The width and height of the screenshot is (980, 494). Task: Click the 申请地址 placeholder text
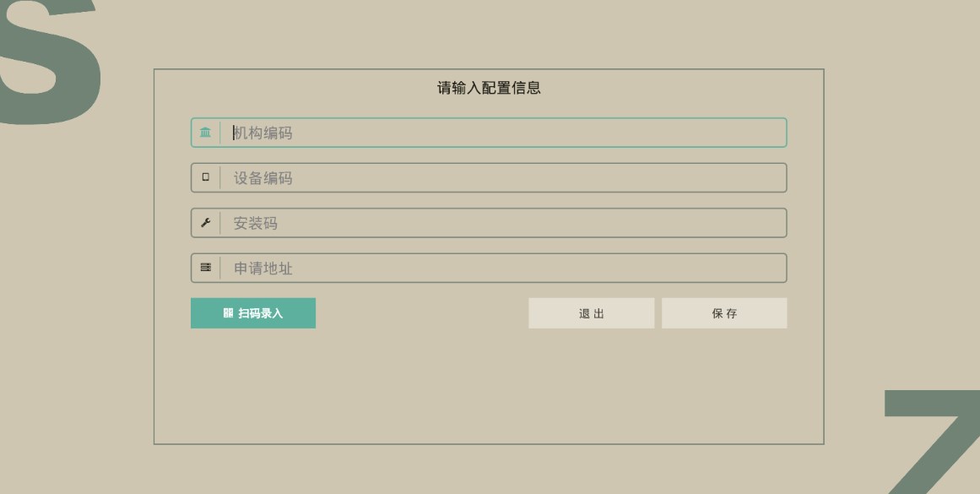click(263, 269)
